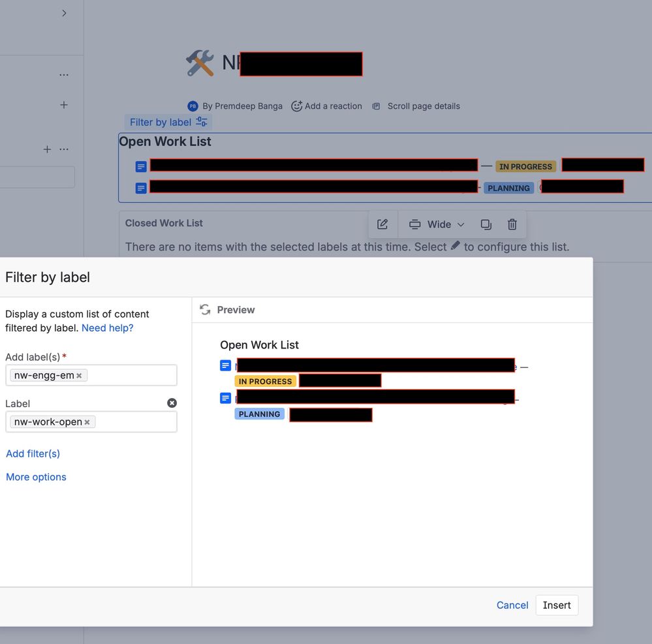Click the PLANNING status lozenge on the page
The image size is (652, 644).
tap(508, 189)
